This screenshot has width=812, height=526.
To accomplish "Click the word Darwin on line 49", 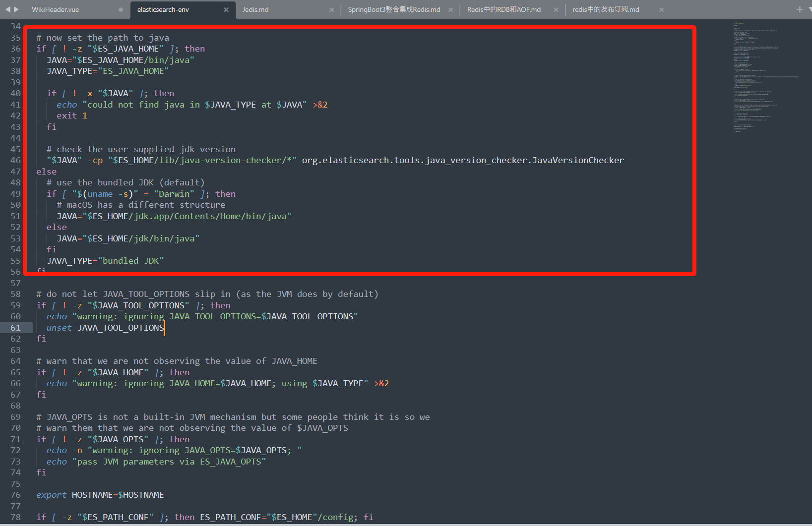I will [175, 194].
